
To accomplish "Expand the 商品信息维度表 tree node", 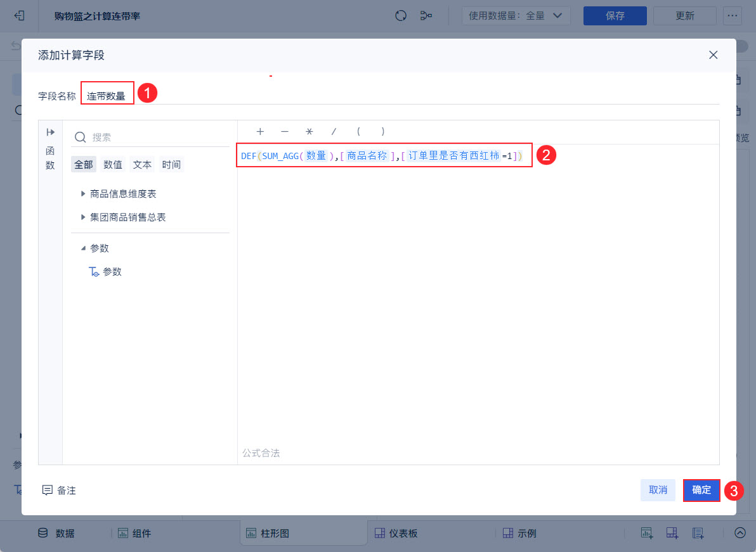I will pyautogui.click(x=83, y=194).
